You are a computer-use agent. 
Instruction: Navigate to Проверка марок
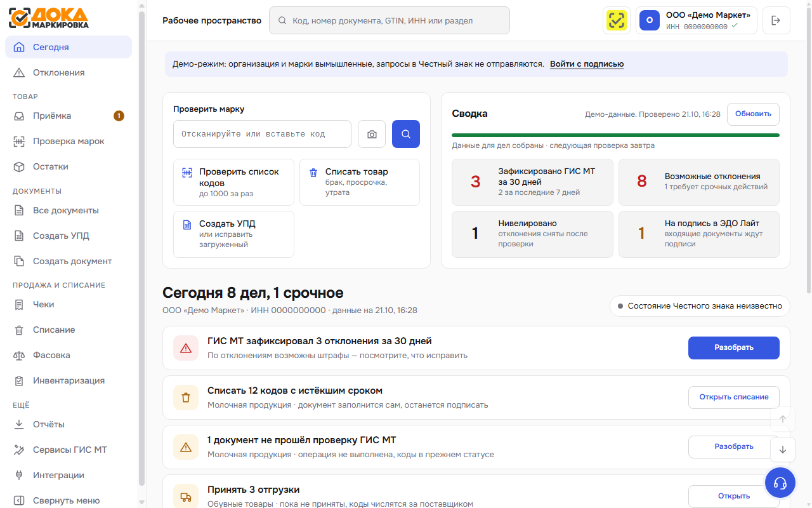point(69,141)
